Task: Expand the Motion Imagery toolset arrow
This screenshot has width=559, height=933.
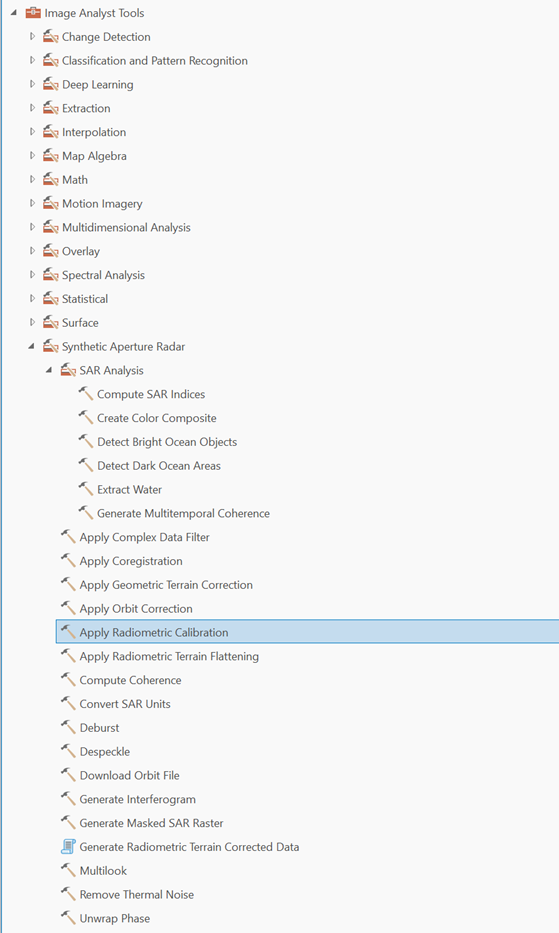Action: click(32, 203)
